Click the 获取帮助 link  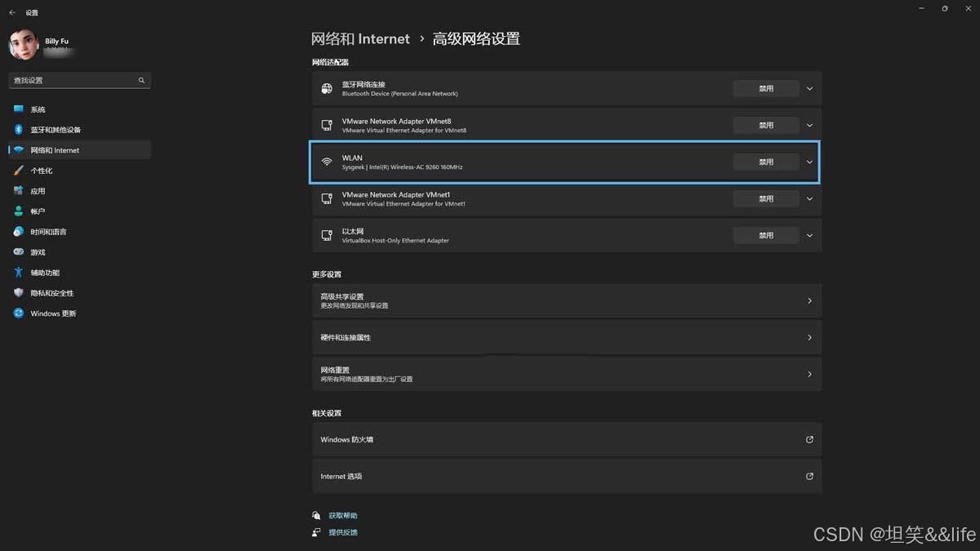(x=343, y=516)
